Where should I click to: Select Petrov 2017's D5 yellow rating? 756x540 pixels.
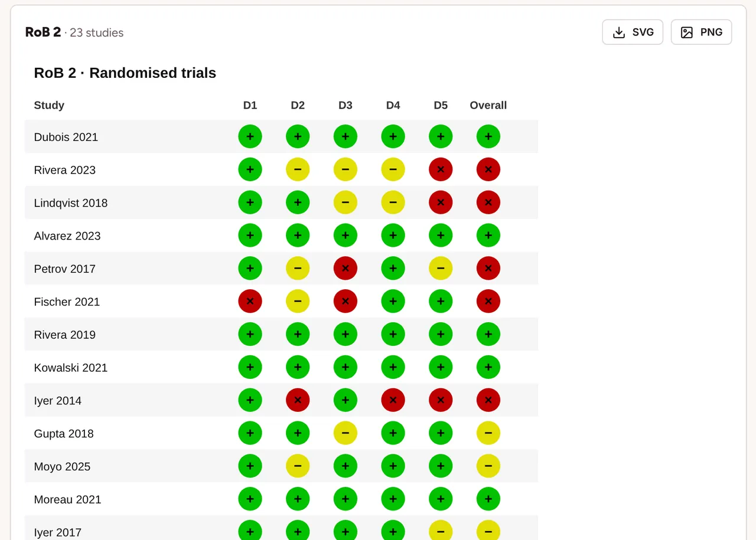pyautogui.click(x=441, y=269)
